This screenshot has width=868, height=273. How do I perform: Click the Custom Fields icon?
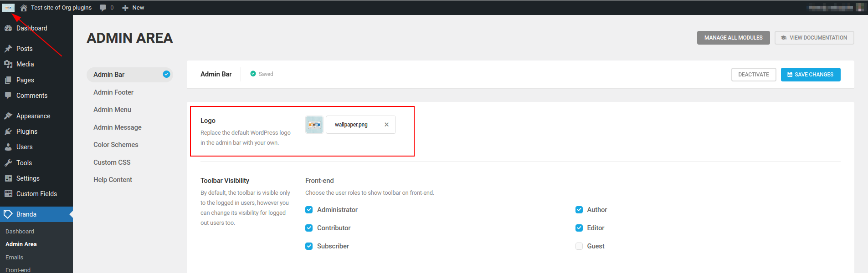pos(8,194)
